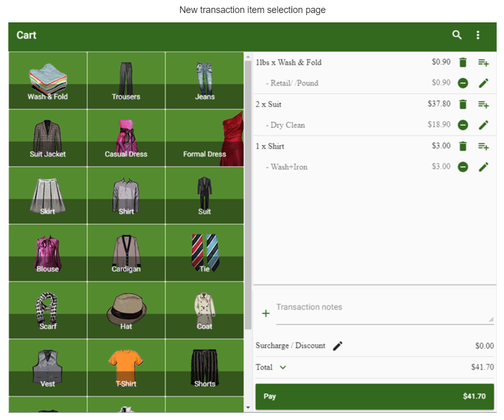Image resolution: width=504 pixels, height=420 pixels.
Task: Open the search icon in Cart header
Action: tap(457, 35)
